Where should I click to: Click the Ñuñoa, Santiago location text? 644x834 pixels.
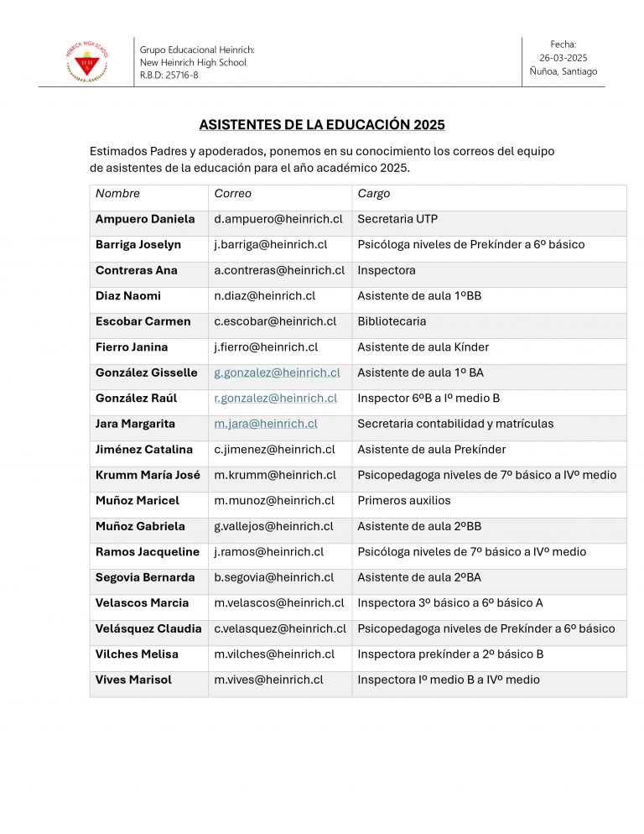563,71
